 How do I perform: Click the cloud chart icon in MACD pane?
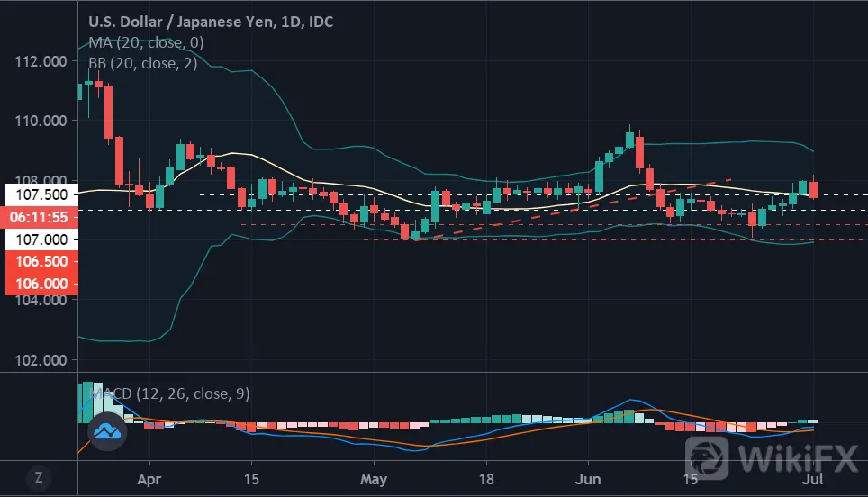point(107,431)
